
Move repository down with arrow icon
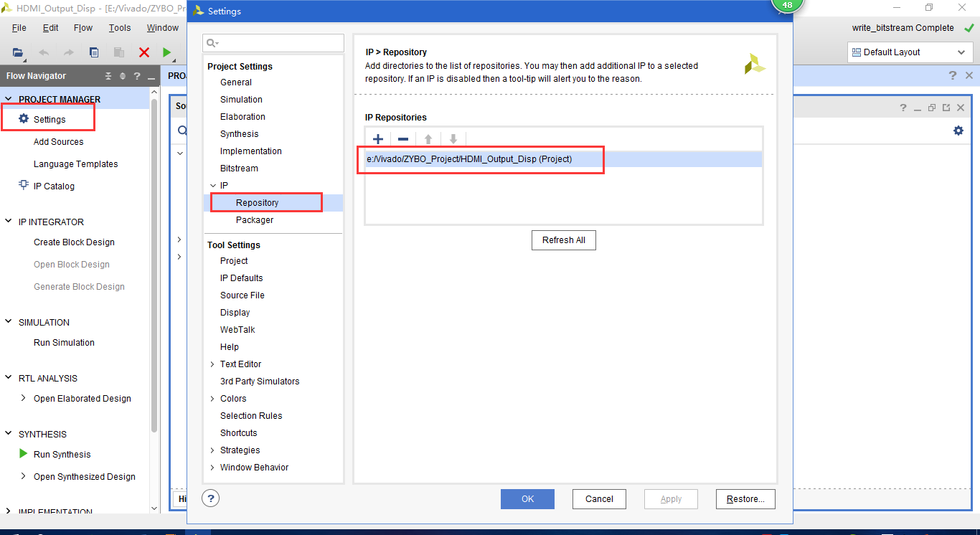coord(453,139)
